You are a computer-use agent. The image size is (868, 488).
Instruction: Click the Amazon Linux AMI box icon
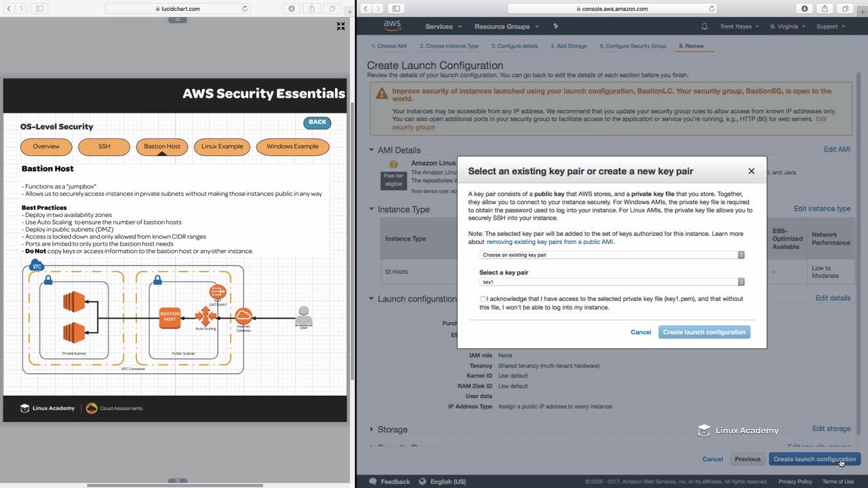pos(393,165)
